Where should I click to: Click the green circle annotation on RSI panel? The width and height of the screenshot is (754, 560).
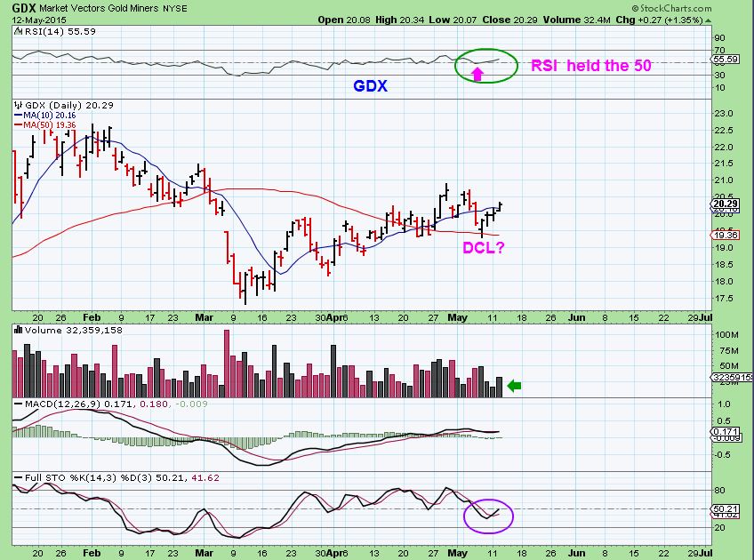point(485,65)
